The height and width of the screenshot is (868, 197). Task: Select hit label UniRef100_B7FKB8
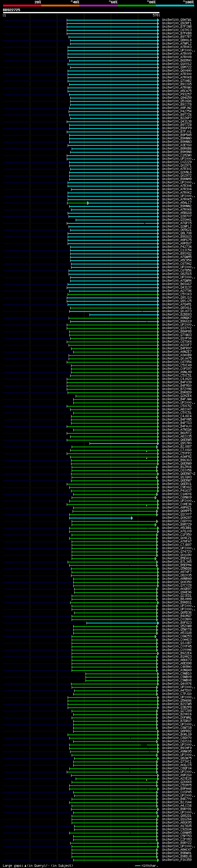click(x=177, y=33)
